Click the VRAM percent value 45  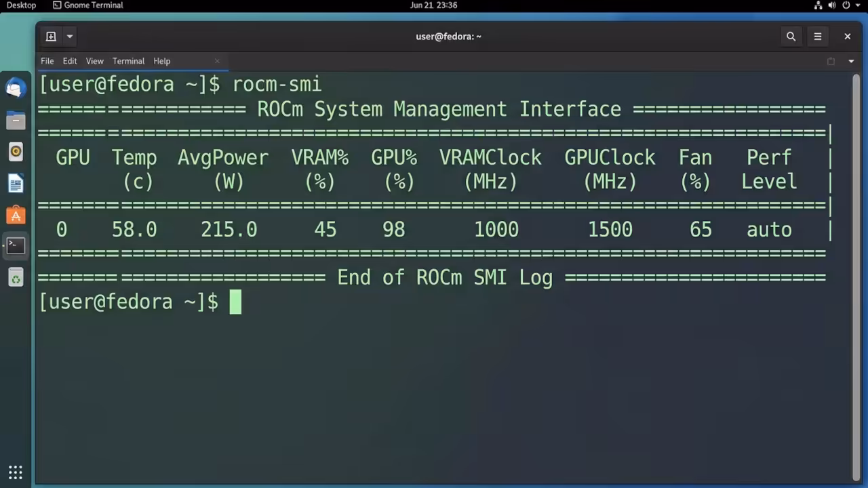(x=325, y=230)
